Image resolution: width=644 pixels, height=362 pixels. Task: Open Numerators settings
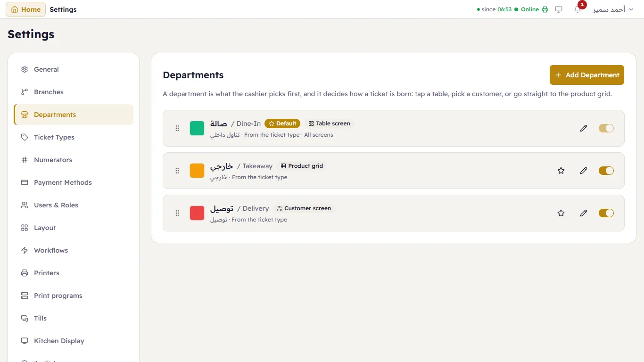coord(74,160)
